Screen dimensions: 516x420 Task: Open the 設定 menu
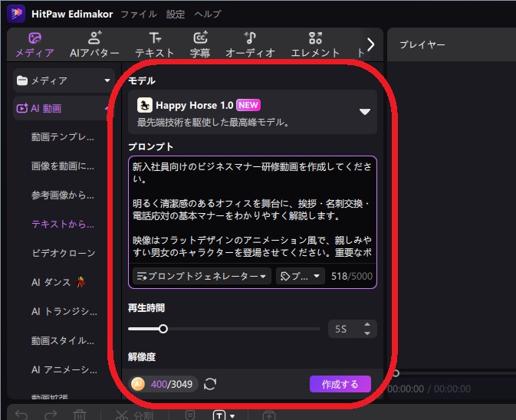tap(176, 14)
